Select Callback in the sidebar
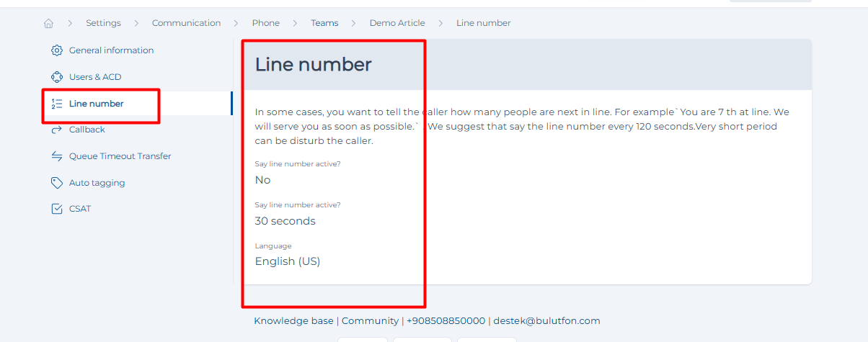 [87, 130]
